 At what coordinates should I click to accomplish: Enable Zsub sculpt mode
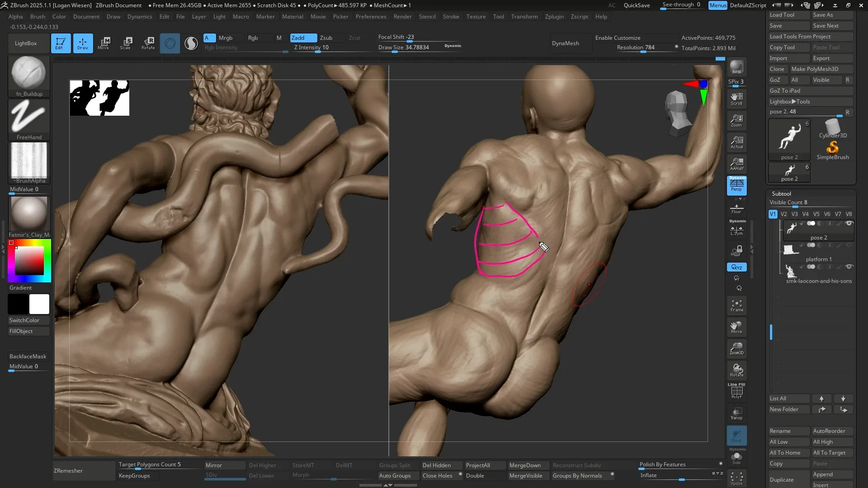coord(331,38)
